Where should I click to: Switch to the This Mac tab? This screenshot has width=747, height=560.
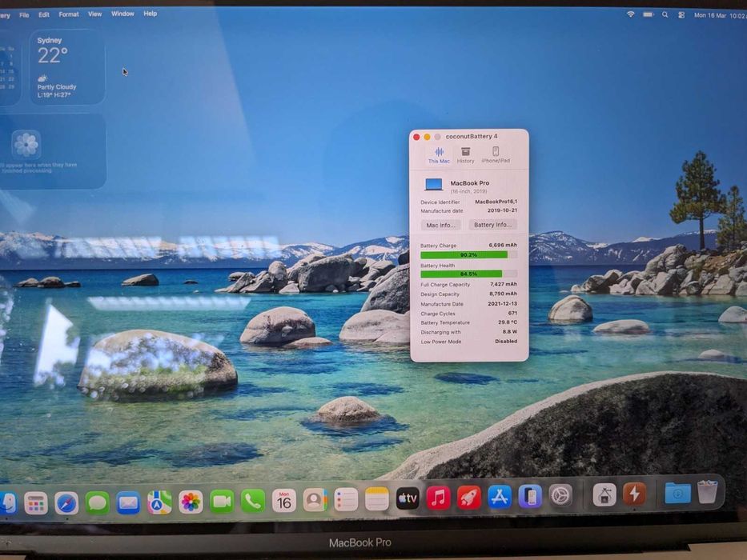[439, 155]
